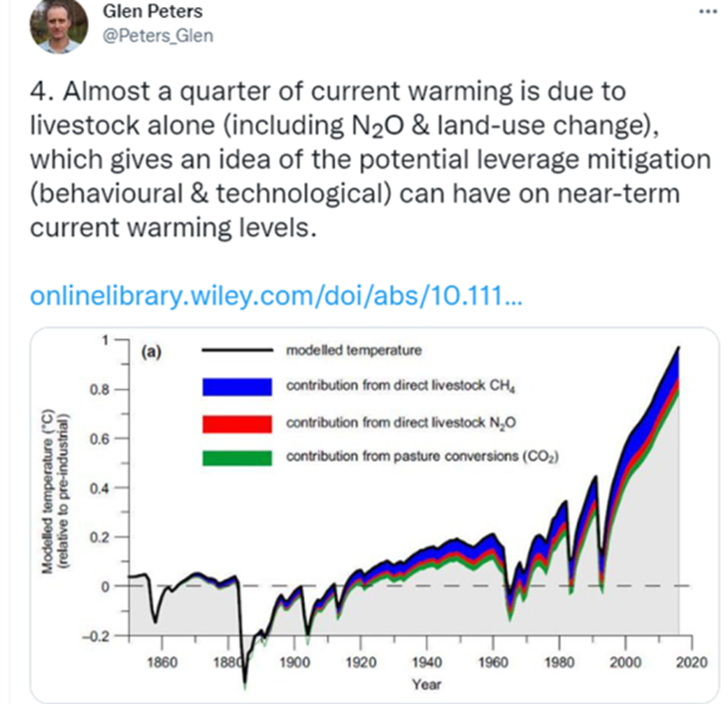
Task: Select the 'modelled temperature' legend label
Action: tap(353, 350)
